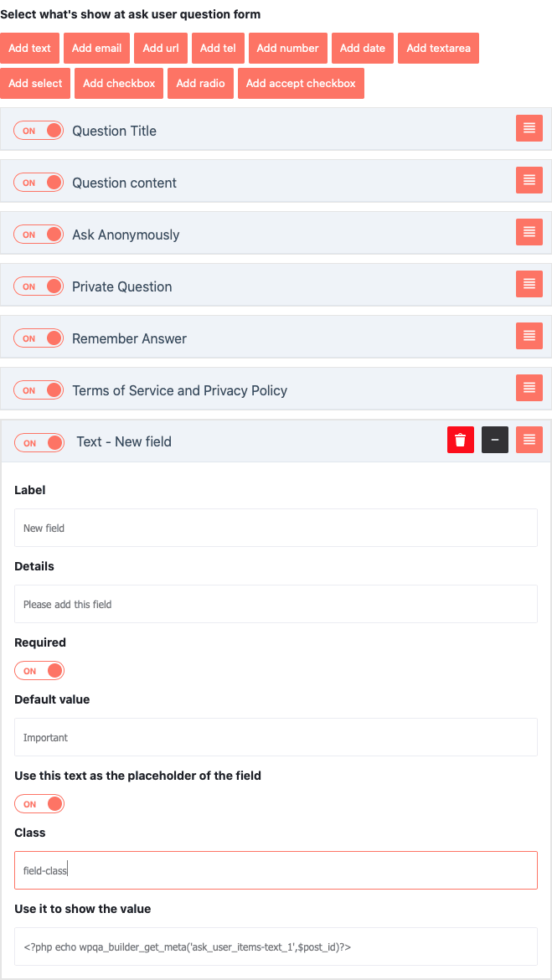Disable the Private Question field
The image size is (552, 980).
coord(38,286)
